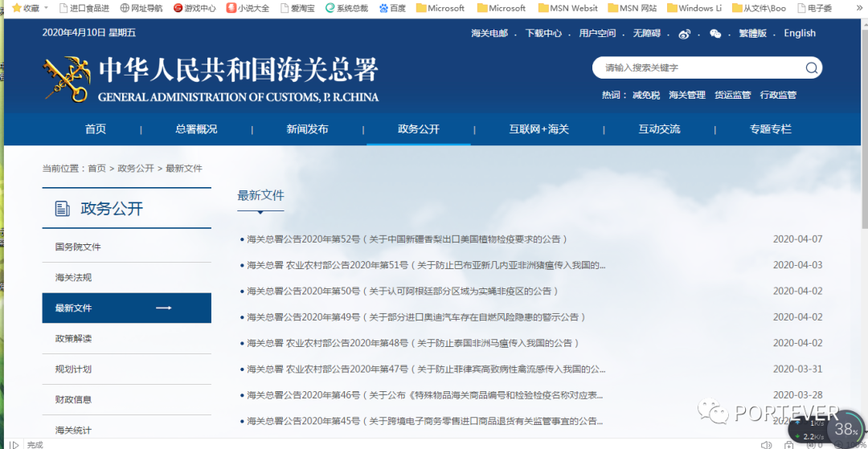Click hot word 行政监管

click(x=778, y=95)
